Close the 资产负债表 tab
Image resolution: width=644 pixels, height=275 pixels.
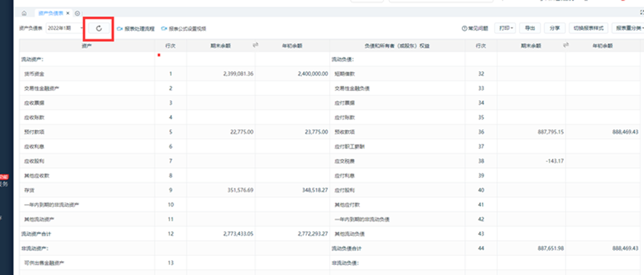click(x=68, y=14)
